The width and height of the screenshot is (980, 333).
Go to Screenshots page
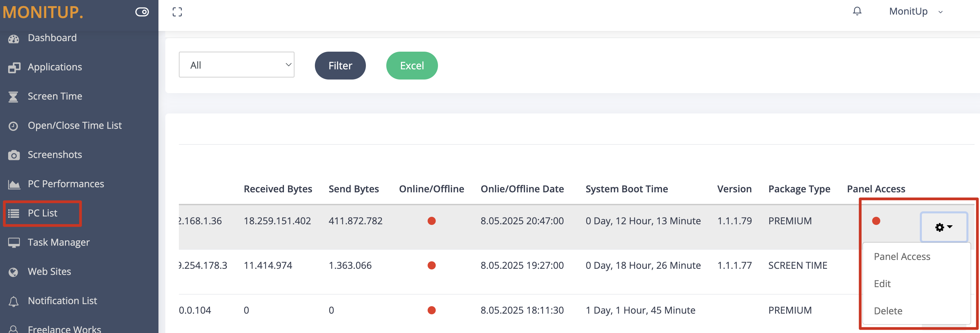coord(55,155)
